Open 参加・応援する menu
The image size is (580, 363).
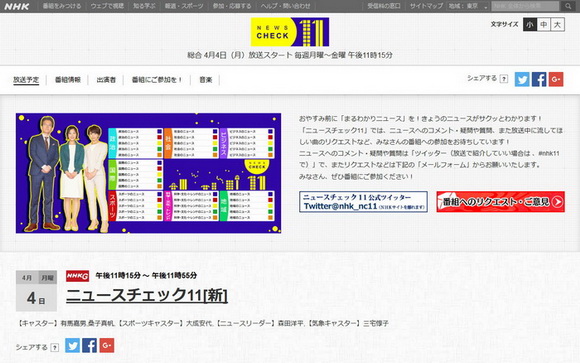(232, 6)
